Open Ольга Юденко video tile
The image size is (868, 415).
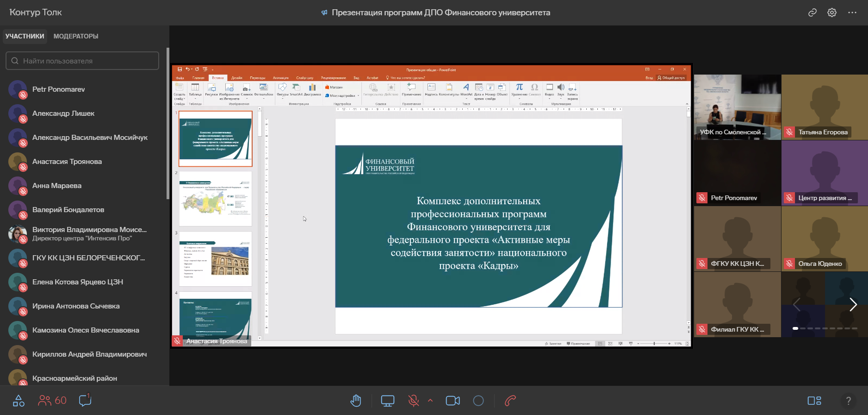pos(825,239)
